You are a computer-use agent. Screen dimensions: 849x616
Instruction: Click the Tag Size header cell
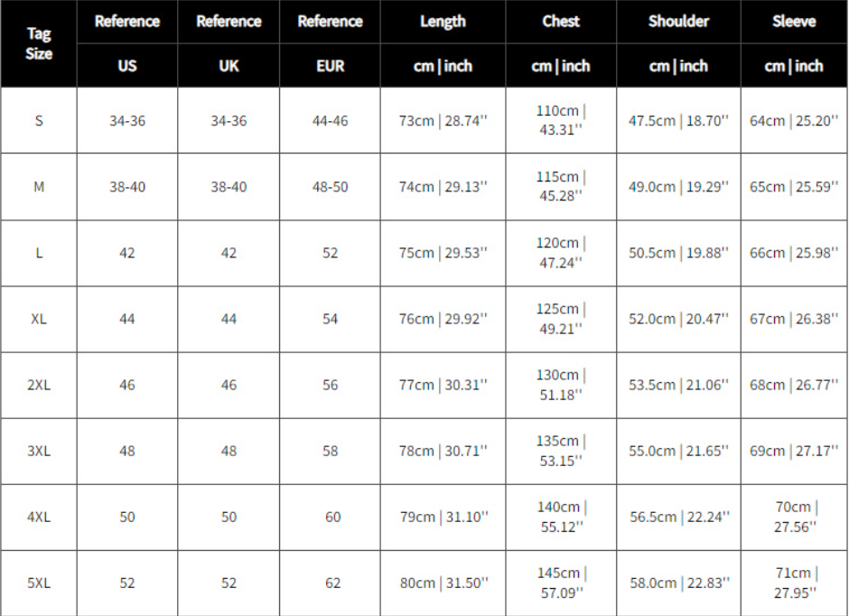(39, 43)
